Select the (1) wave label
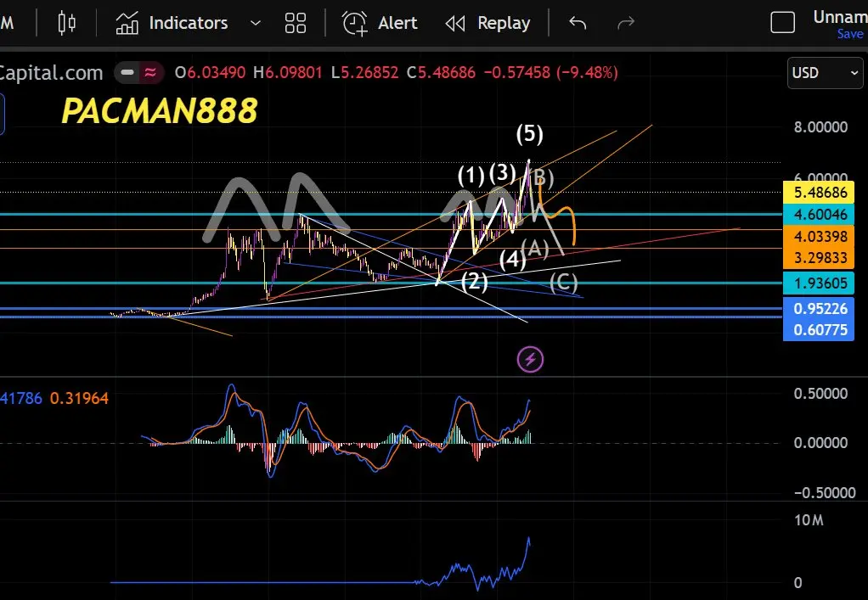The image size is (868, 600). coord(471,176)
